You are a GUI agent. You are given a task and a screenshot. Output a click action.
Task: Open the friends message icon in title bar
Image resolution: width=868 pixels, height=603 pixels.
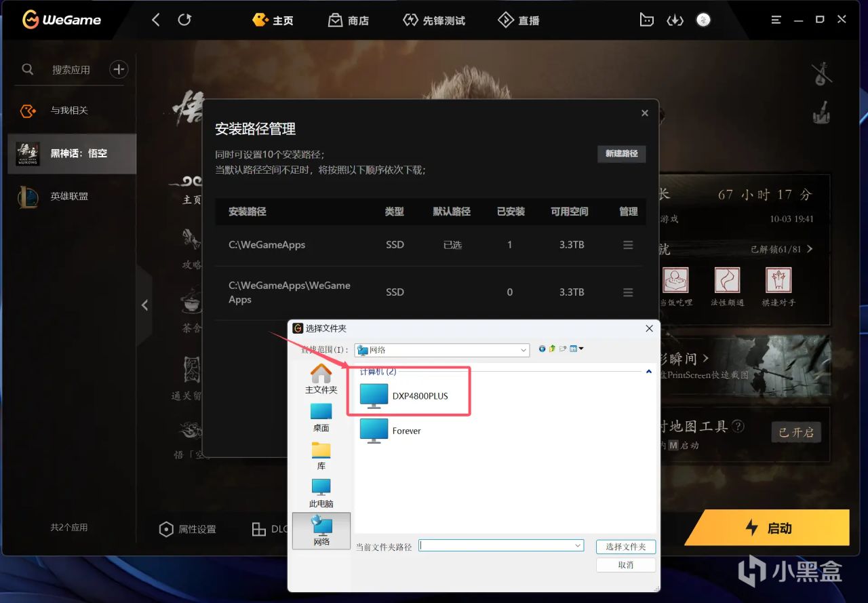[646, 20]
